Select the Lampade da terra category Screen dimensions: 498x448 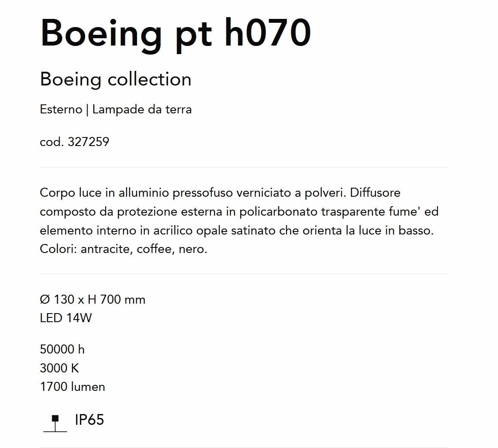click(x=142, y=110)
